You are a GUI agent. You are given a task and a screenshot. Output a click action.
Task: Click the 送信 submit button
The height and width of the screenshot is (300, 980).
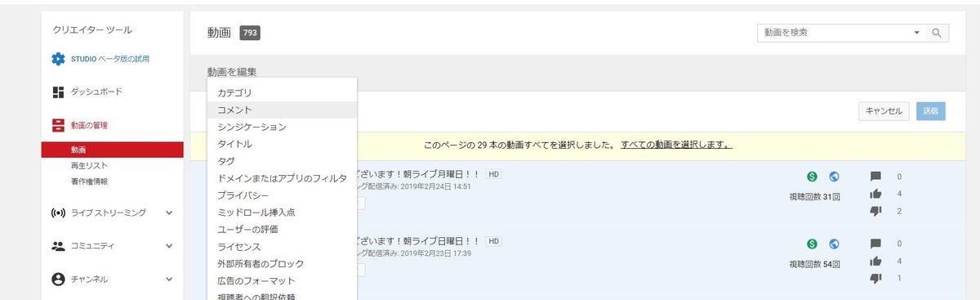click(x=931, y=111)
